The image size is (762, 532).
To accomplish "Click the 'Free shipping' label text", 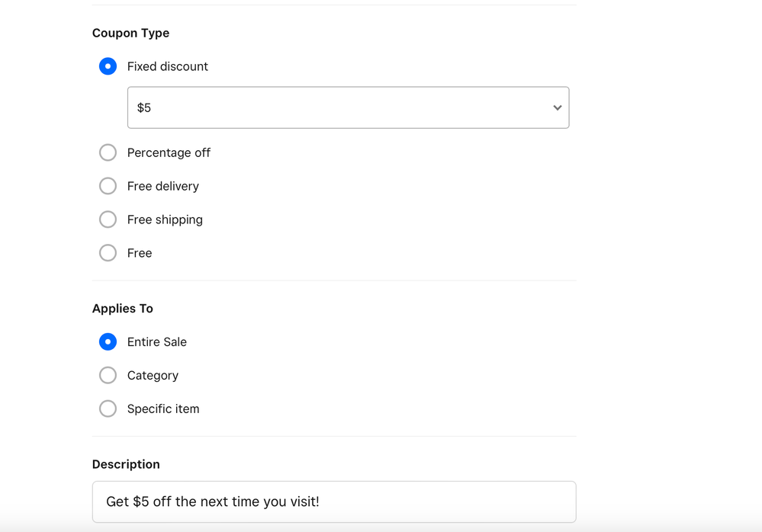I will pos(165,220).
